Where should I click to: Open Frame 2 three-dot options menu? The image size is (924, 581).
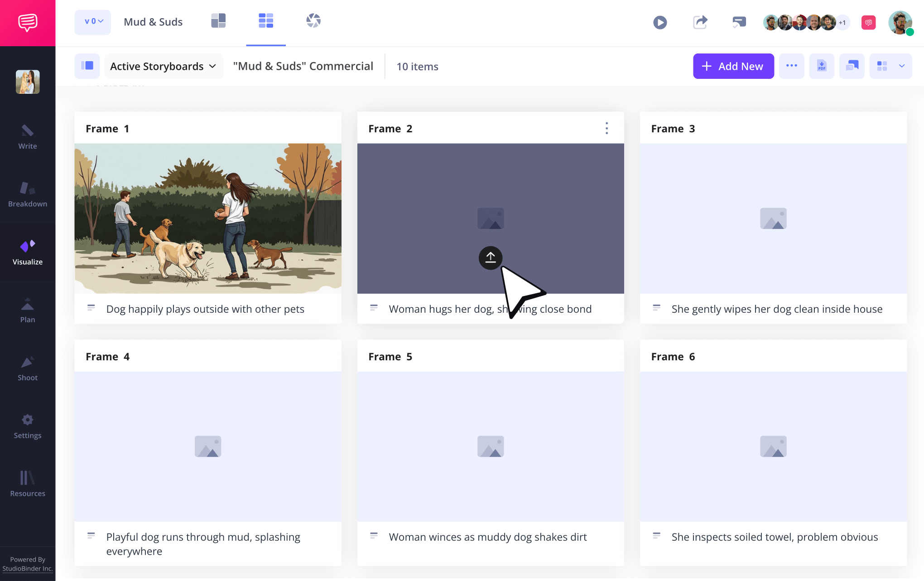pos(606,128)
